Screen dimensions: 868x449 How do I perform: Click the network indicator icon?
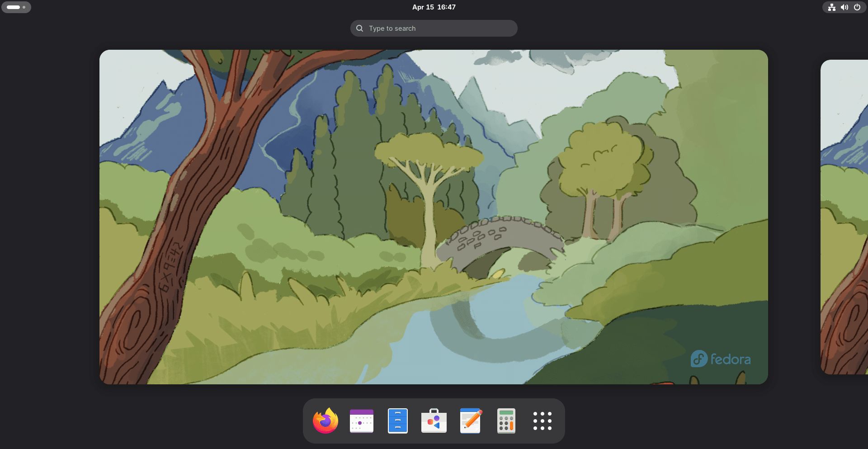pyautogui.click(x=832, y=7)
